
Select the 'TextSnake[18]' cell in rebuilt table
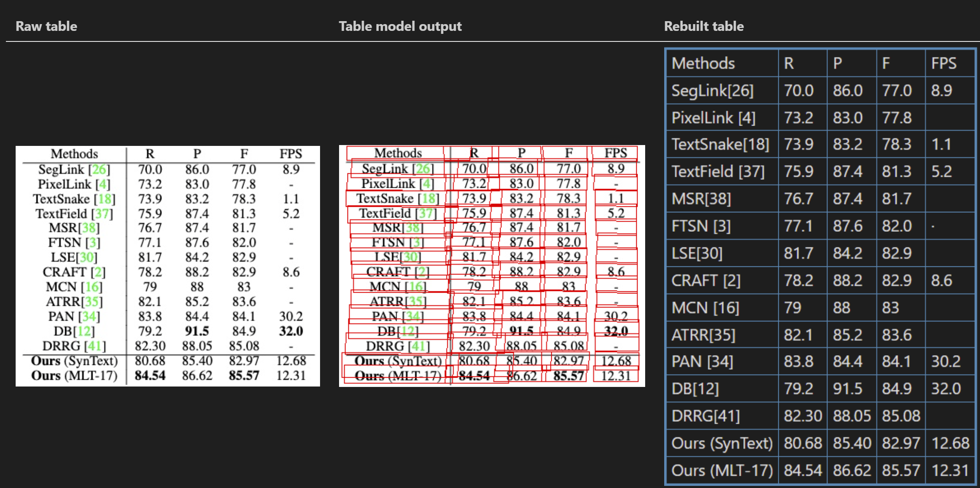pyautogui.click(x=720, y=145)
